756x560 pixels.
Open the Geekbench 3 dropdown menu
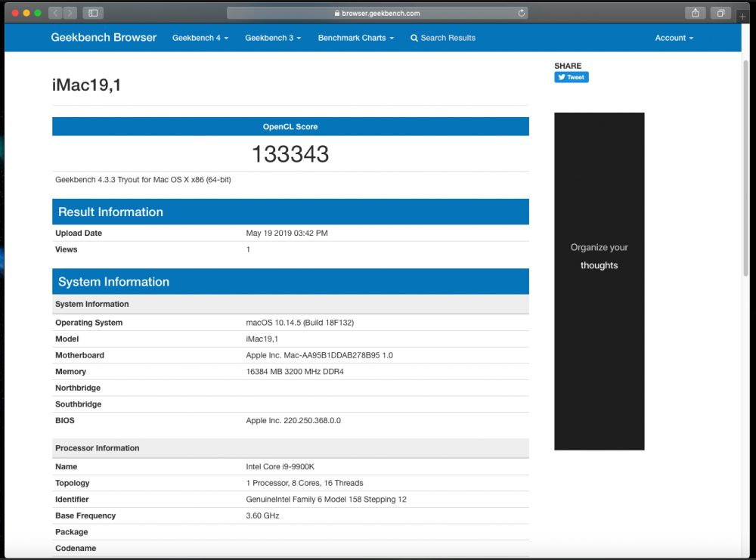pos(273,38)
